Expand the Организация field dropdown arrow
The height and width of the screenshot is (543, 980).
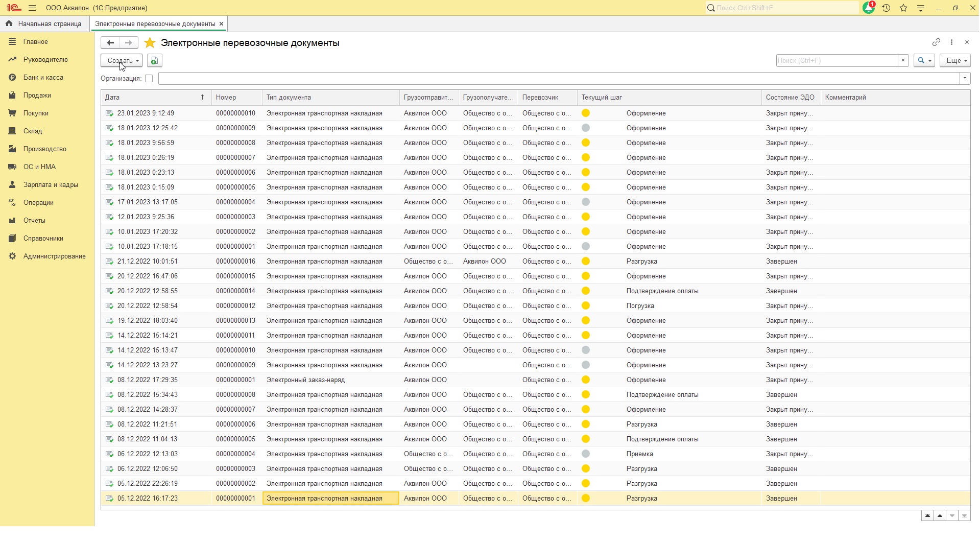[x=965, y=79]
